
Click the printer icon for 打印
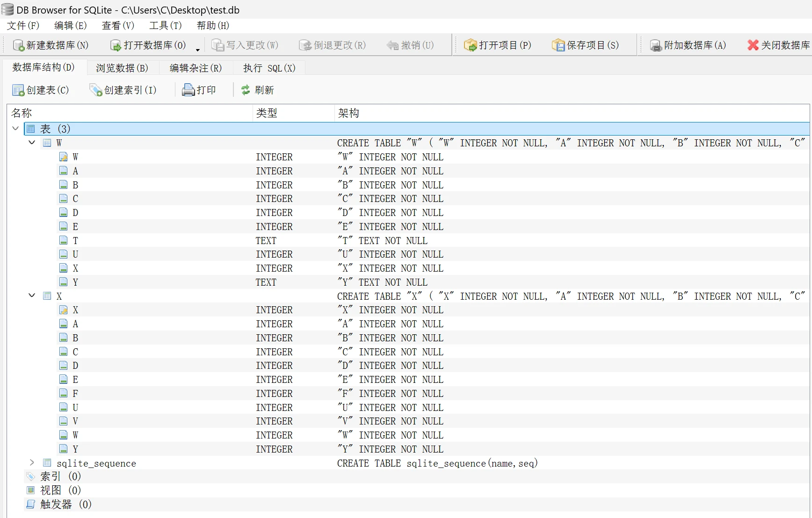(188, 90)
